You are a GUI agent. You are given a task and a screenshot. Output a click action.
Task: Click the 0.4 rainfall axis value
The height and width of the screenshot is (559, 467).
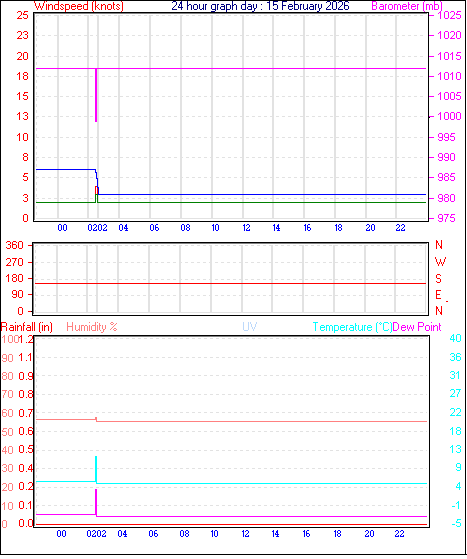click(x=26, y=468)
